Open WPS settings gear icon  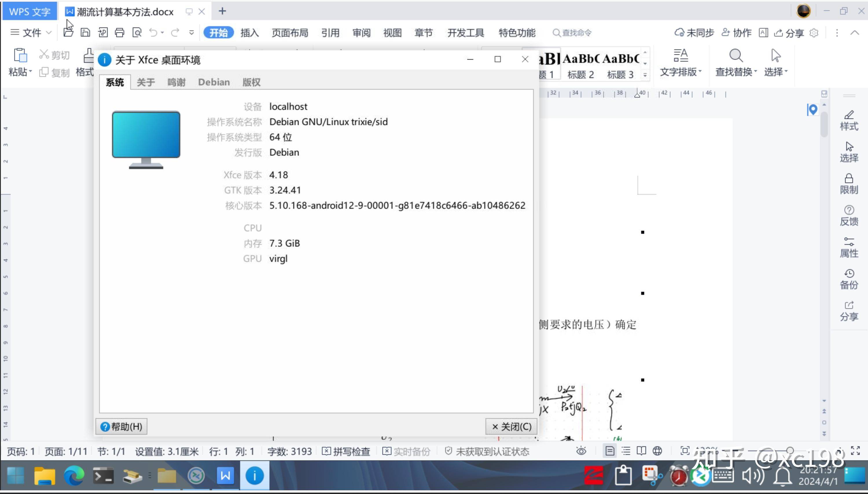pos(814,33)
